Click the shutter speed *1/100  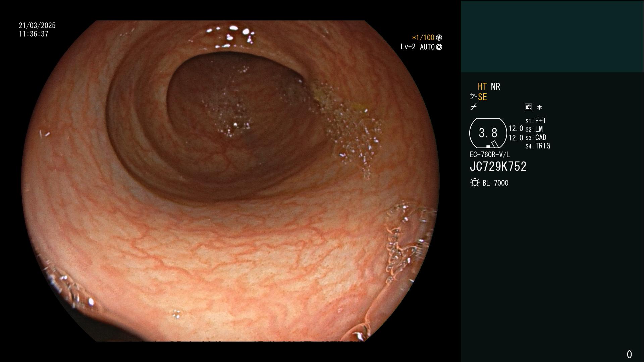click(423, 38)
